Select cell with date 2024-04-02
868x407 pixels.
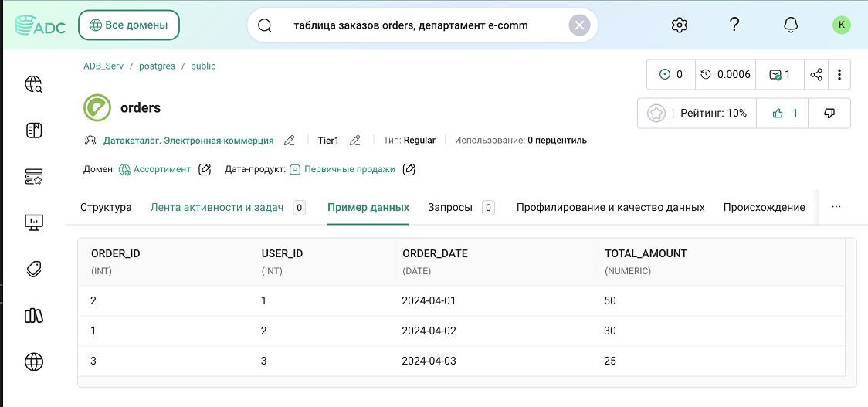429,331
